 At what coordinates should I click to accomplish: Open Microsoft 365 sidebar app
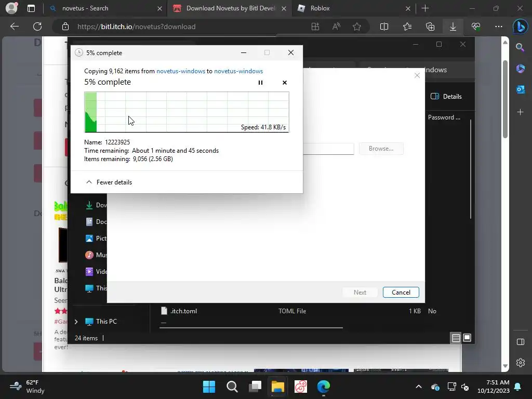520,69
